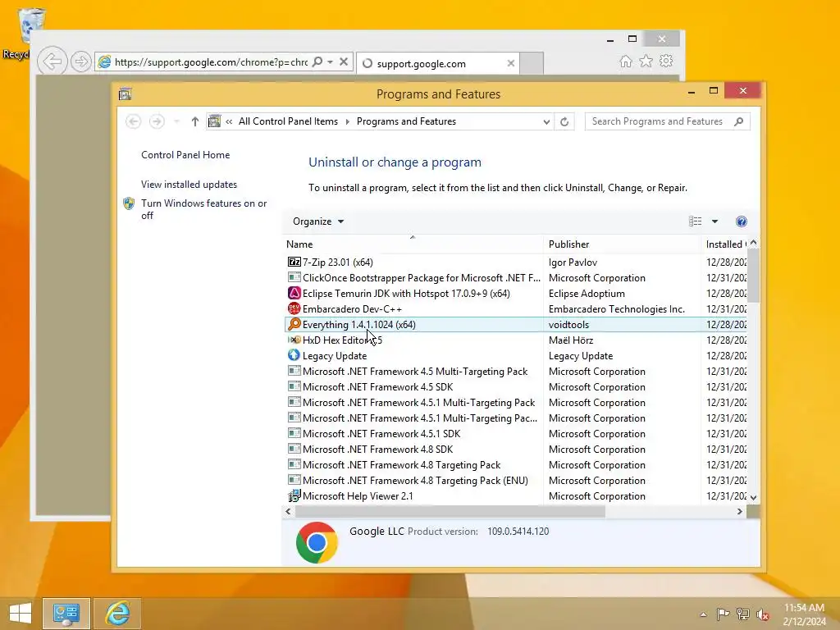Click the Eclipse Temurin JDK icon
Viewport: 840px width, 630px height.
(294, 293)
